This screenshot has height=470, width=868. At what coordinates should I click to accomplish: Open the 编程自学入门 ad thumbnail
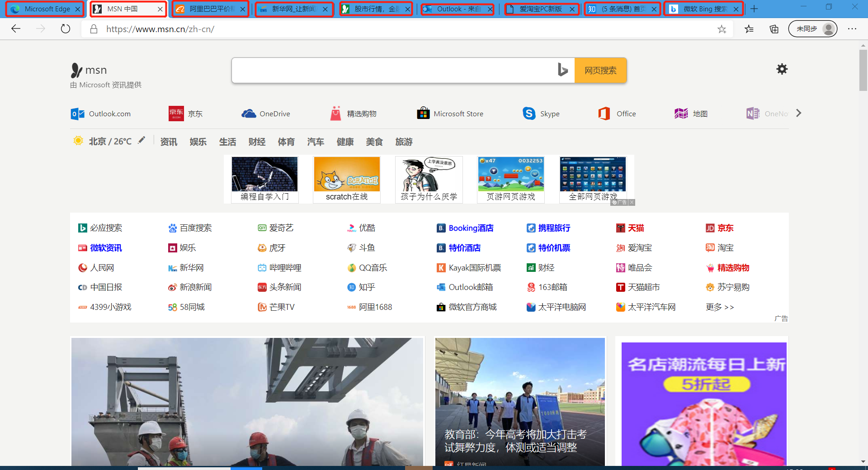pos(265,179)
